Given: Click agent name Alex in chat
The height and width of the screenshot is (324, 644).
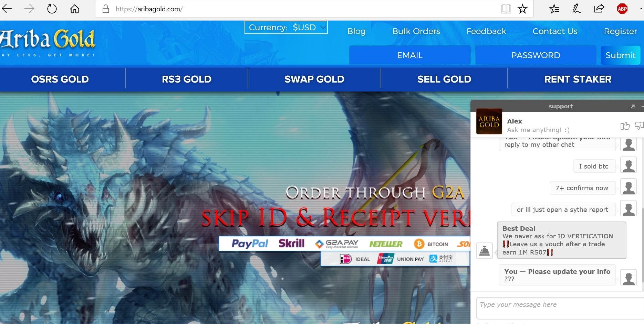Looking at the screenshot, I should [515, 121].
